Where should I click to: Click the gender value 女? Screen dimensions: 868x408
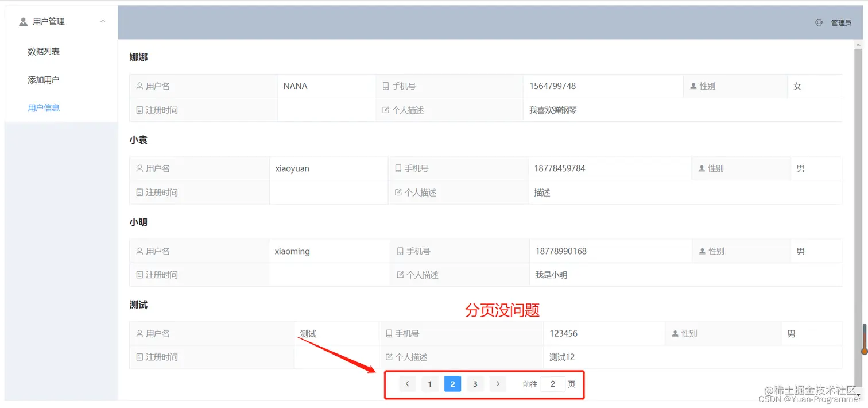pyautogui.click(x=797, y=86)
